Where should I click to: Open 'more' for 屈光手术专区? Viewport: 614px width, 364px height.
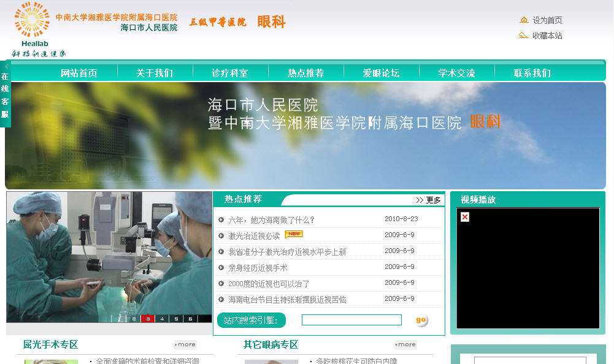185,344
